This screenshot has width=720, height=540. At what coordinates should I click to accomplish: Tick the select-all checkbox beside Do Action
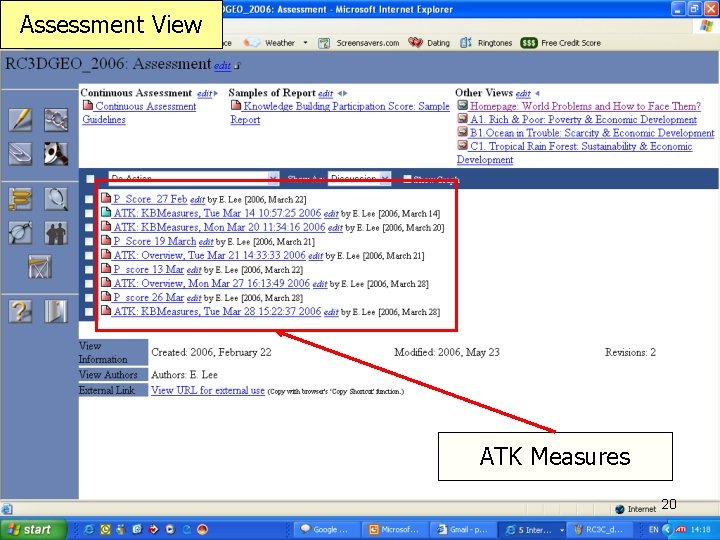90,179
